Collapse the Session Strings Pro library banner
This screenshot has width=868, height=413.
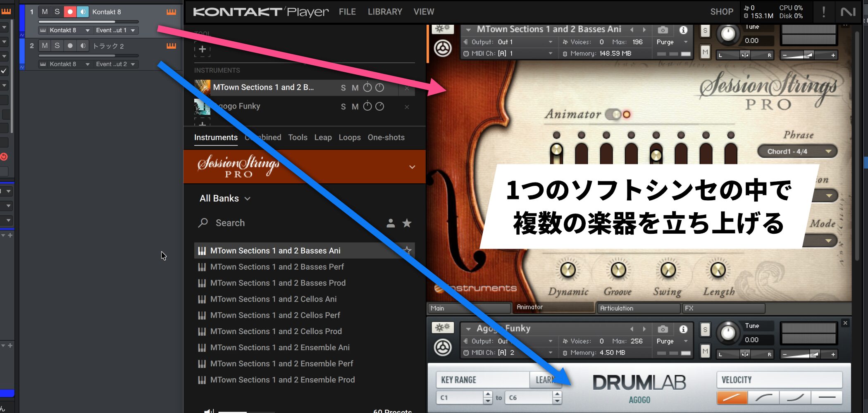[412, 167]
